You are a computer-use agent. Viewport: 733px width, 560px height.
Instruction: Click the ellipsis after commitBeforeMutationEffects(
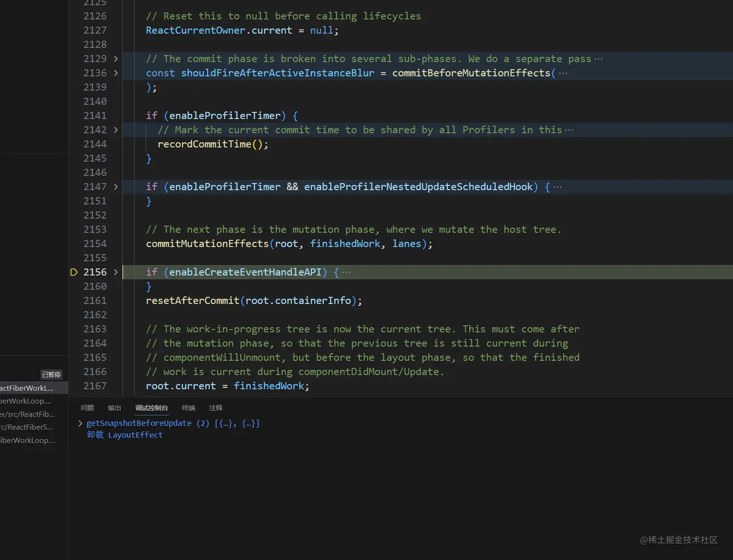[x=563, y=73]
